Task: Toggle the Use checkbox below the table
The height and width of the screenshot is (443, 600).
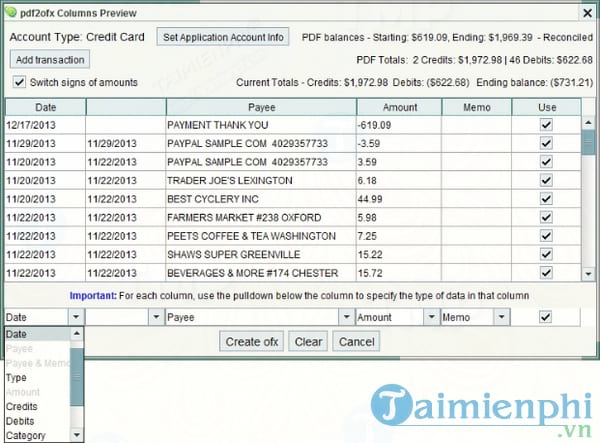Action: click(545, 316)
